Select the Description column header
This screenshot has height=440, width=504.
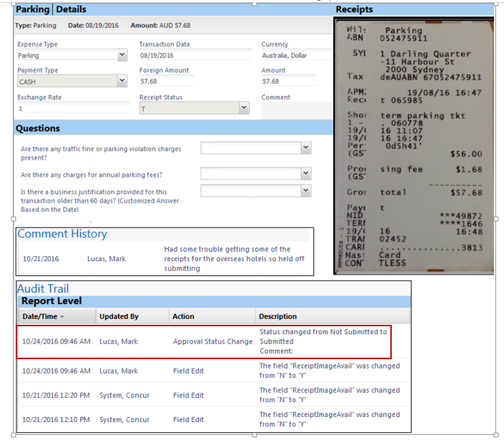point(277,316)
